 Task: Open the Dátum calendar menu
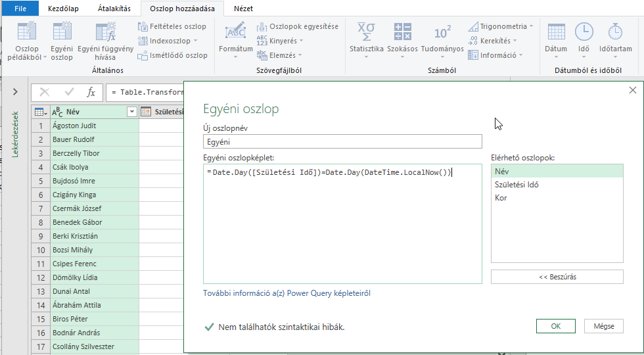556,41
